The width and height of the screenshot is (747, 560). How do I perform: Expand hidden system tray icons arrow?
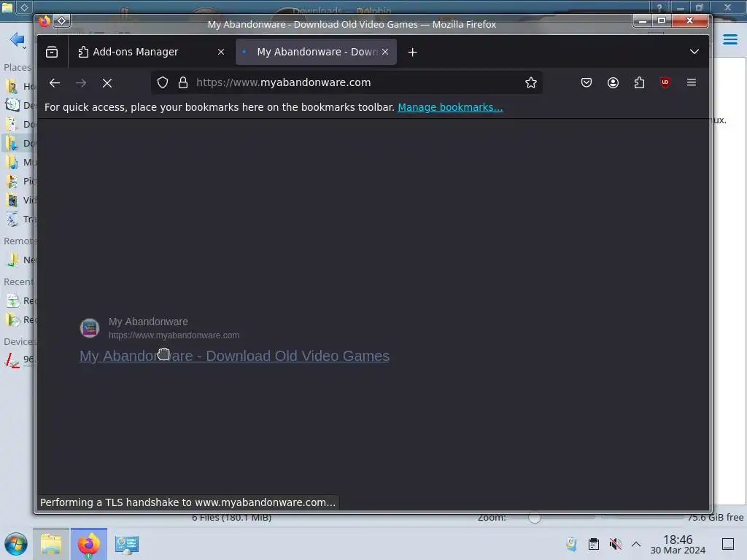(636, 544)
